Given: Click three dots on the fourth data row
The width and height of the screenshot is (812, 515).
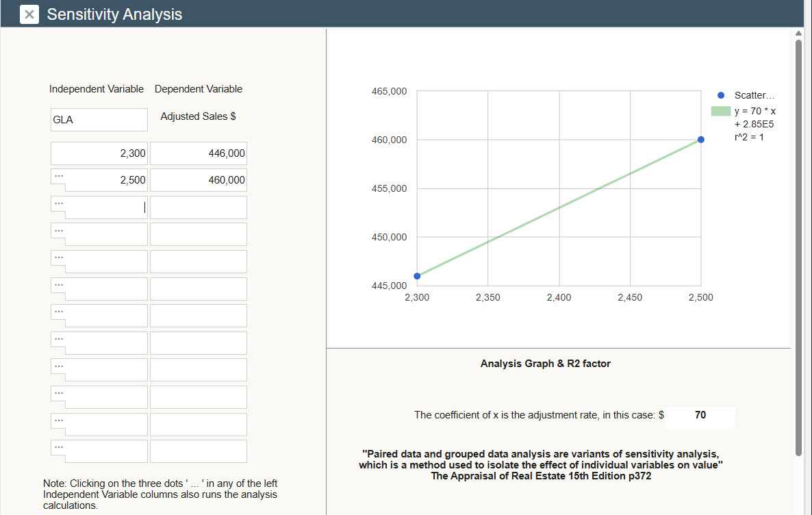Looking at the screenshot, I should pyautogui.click(x=59, y=230).
